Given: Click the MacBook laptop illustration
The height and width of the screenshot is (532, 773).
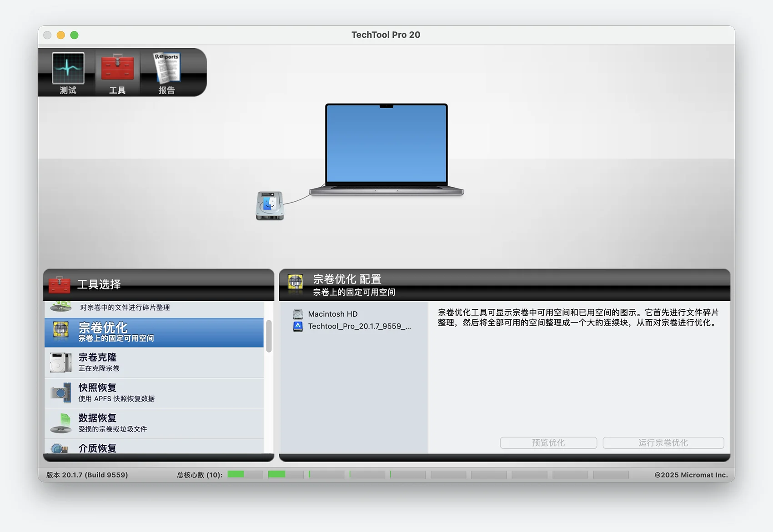Looking at the screenshot, I should click(386, 150).
